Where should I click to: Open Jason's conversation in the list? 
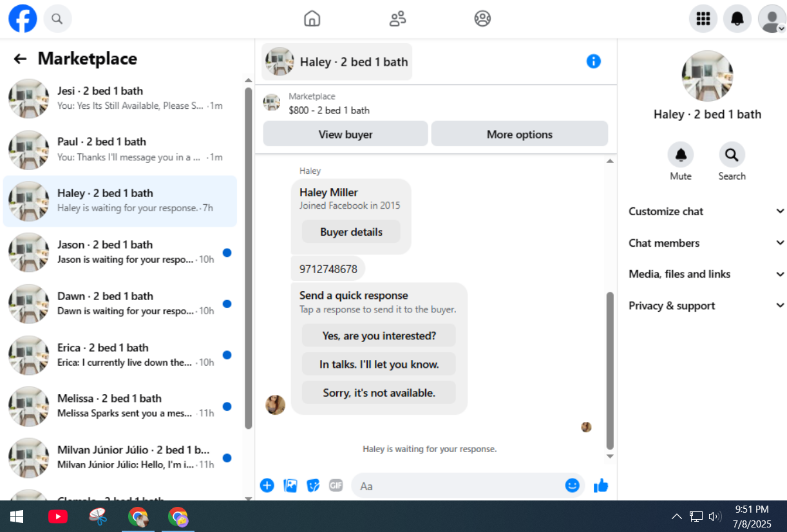(120, 252)
